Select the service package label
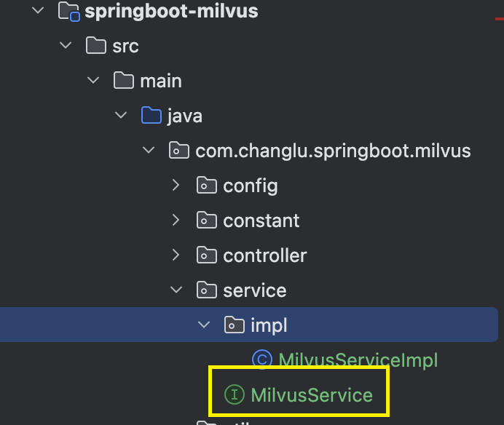The width and height of the screenshot is (504, 425). tap(255, 290)
